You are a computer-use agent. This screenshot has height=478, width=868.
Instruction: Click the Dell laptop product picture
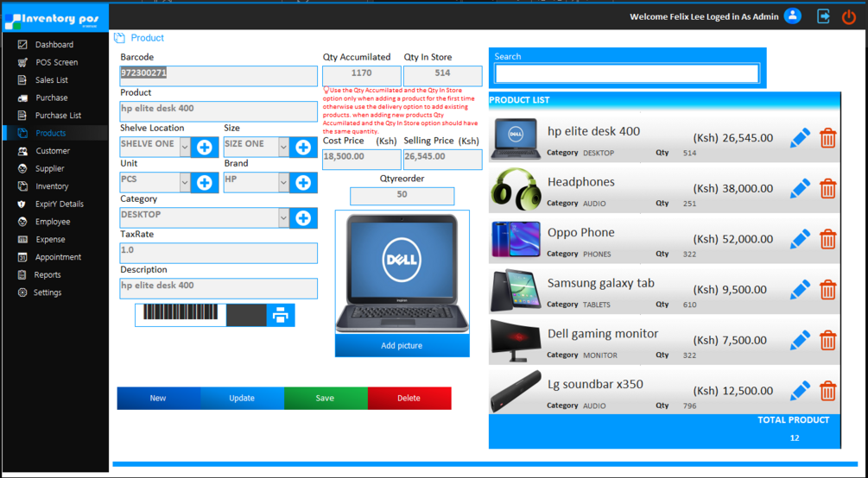[x=402, y=272]
